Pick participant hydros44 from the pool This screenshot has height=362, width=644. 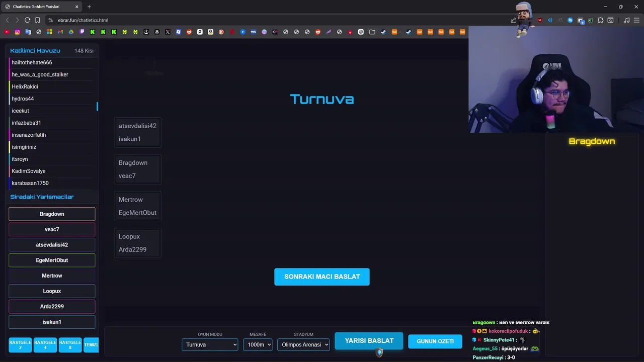coord(52,99)
